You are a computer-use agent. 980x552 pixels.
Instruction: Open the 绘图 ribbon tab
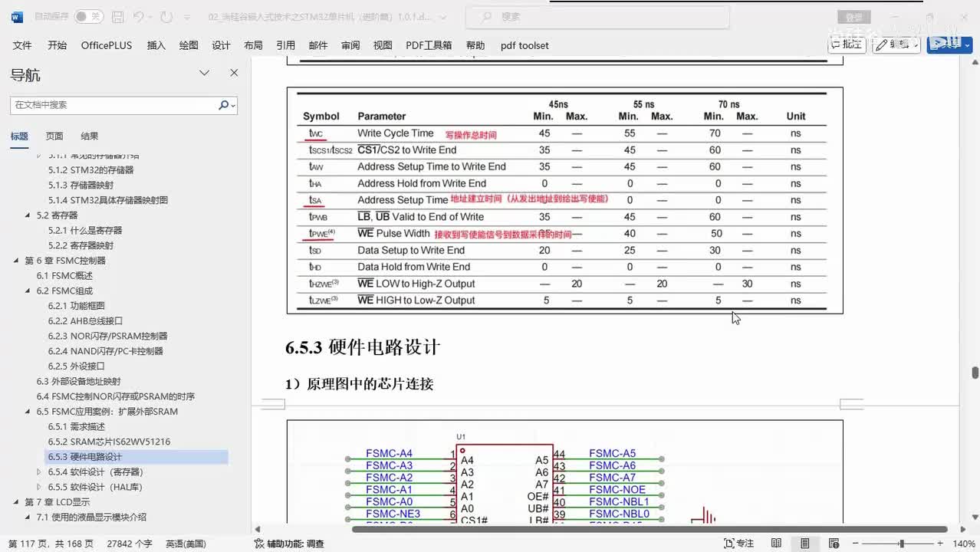(x=189, y=45)
